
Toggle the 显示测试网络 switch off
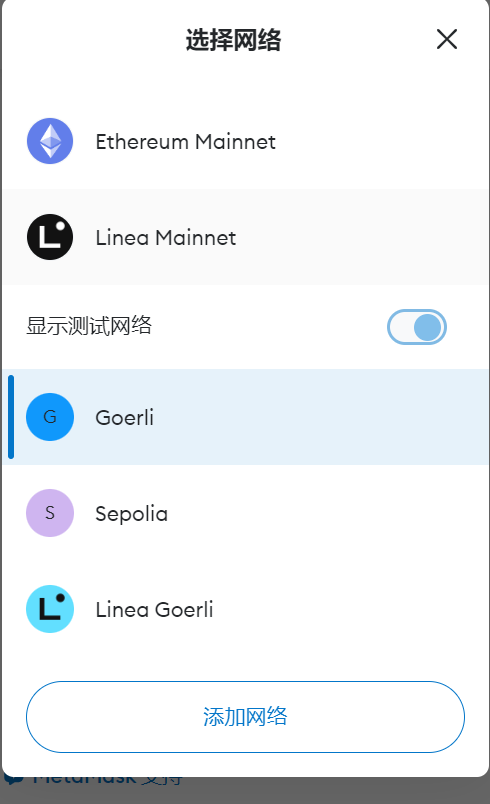tap(417, 327)
